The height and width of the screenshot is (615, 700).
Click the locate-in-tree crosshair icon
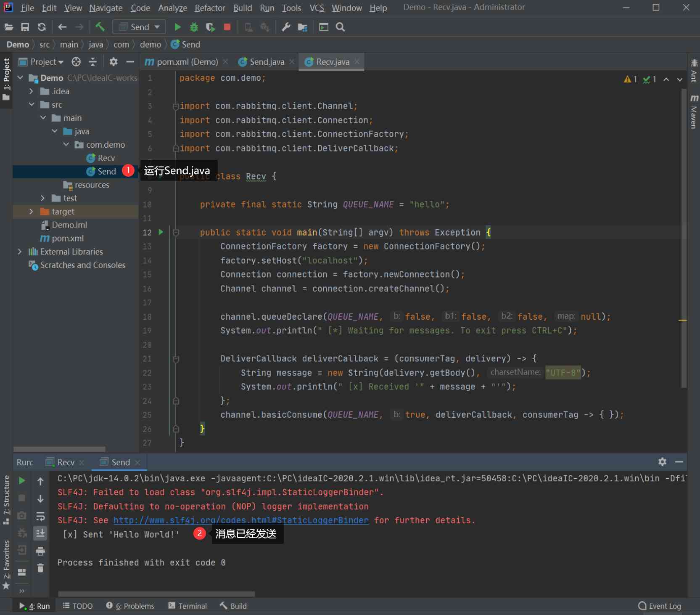pos(76,62)
